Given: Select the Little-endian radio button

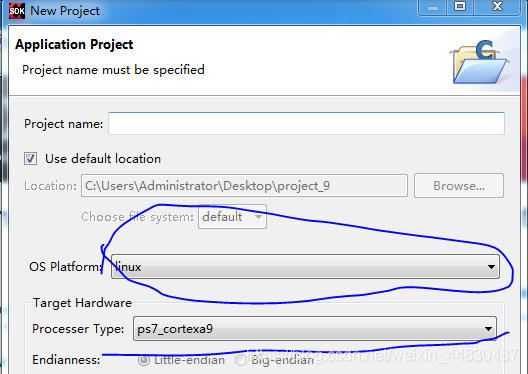Looking at the screenshot, I should 144,360.
